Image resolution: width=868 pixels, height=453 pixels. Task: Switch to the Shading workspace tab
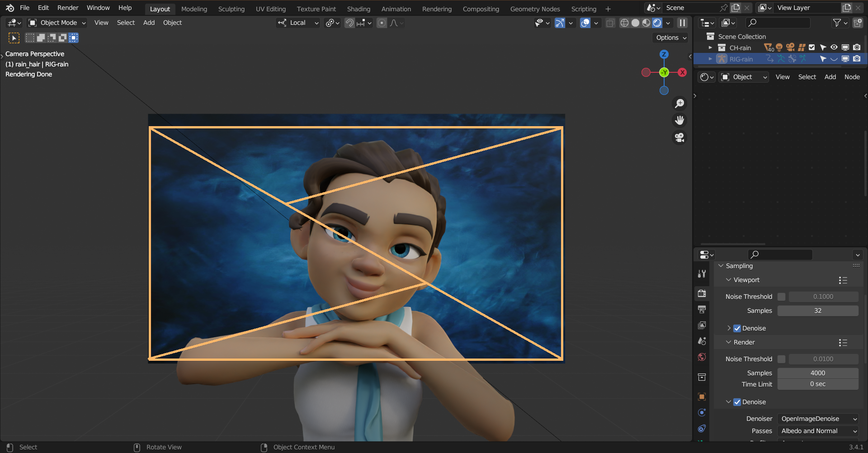click(359, 9)
